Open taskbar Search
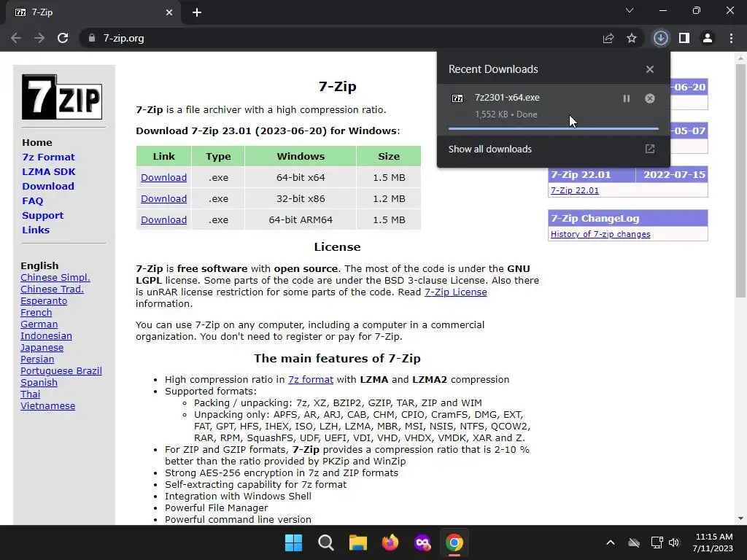The height and width of the screenshot is (560, 747). click(326, 542)
